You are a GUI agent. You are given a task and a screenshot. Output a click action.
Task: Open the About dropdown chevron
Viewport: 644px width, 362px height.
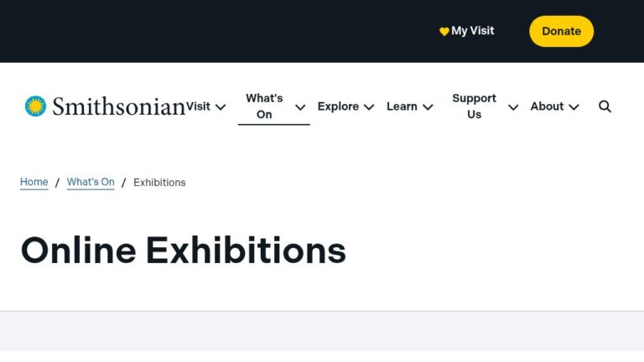point(574,107)
